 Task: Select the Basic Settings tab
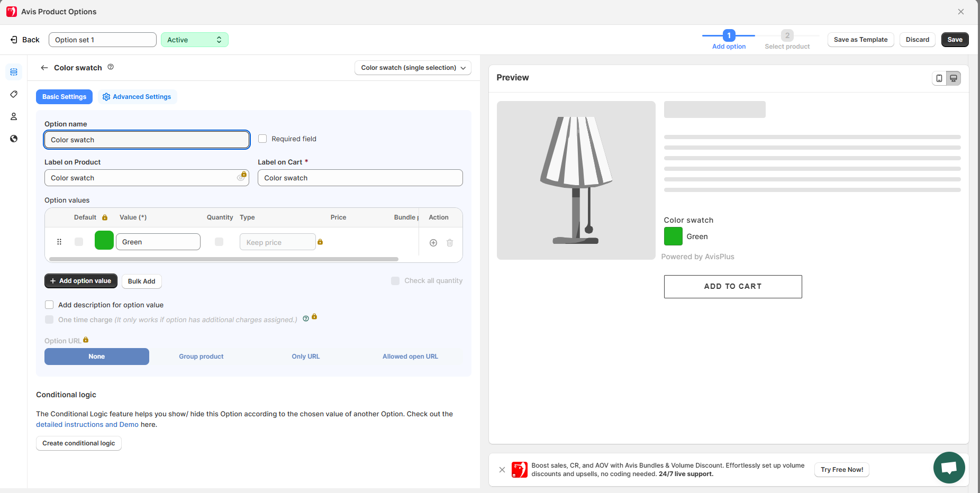tap(64, 97)
